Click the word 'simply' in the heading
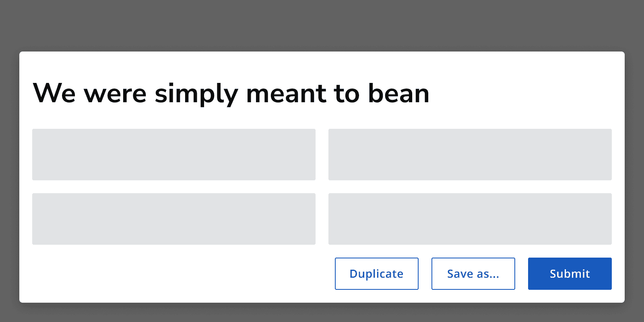The height and width of the screenshot is (322, 644). pos(196,93)
